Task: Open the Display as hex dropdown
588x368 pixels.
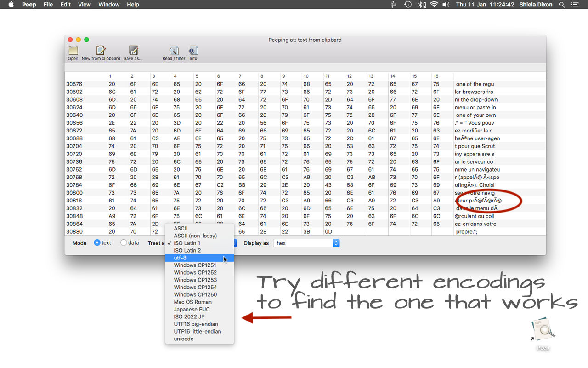Action: point(306,243)
